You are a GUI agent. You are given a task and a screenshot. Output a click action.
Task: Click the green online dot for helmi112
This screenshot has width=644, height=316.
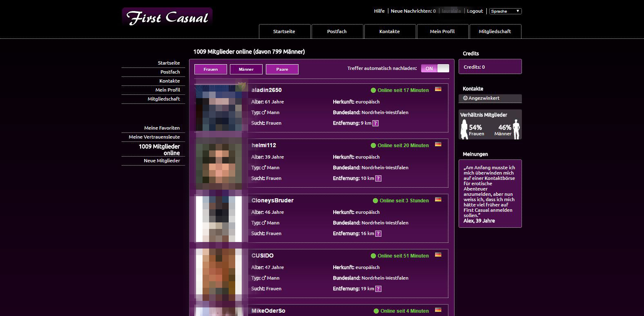[373, 146]
